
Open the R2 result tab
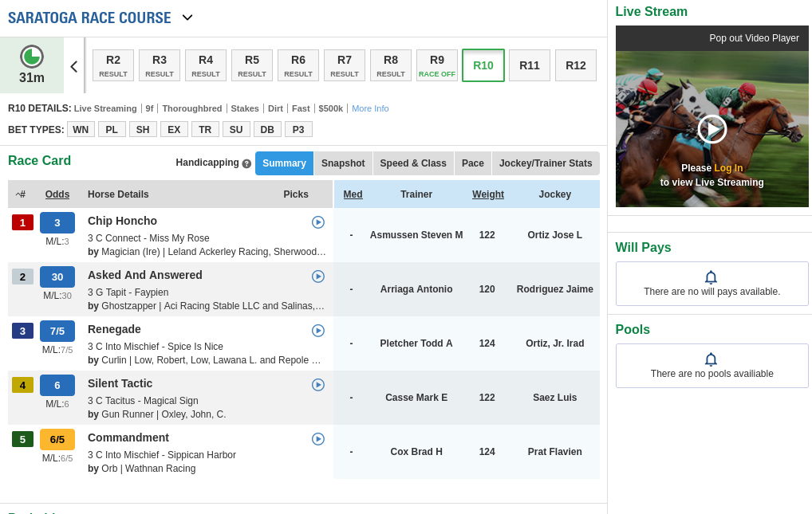[113, 65]
